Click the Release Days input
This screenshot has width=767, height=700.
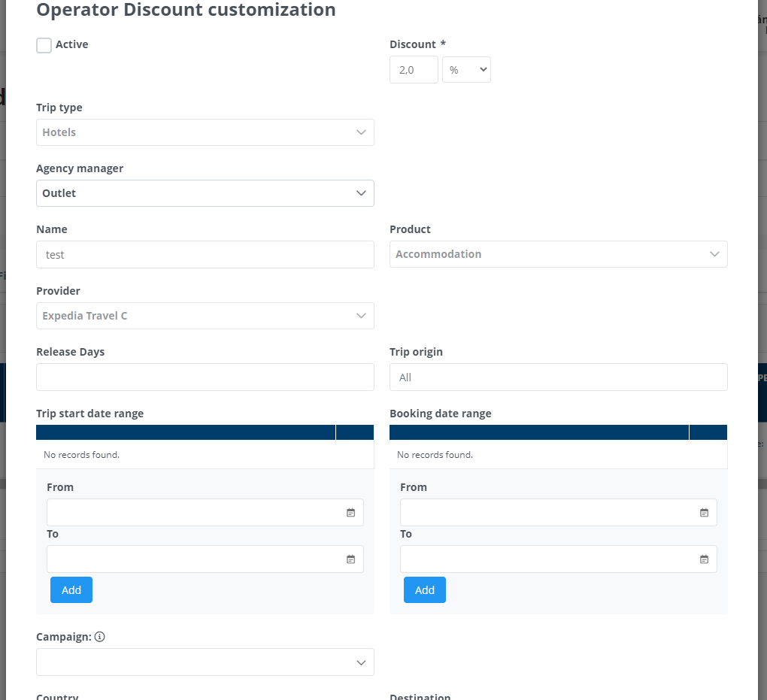click(x=205, y=377)
